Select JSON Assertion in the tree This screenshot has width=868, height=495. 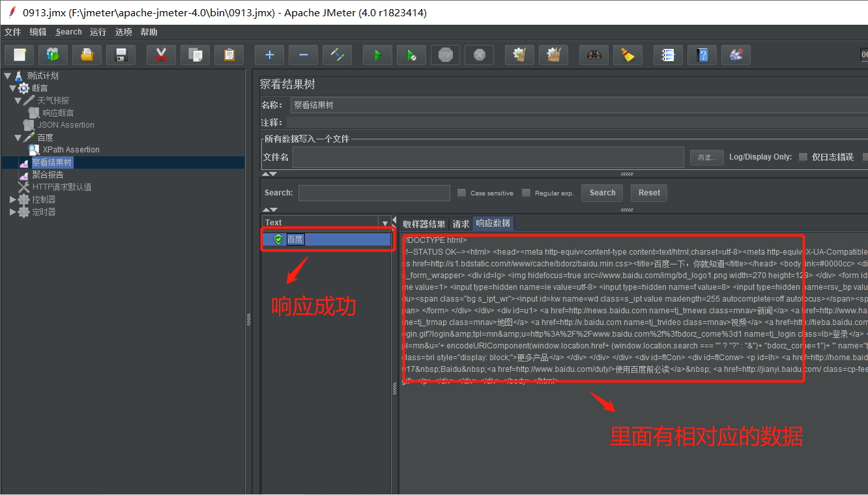click(x=65, y=125)
